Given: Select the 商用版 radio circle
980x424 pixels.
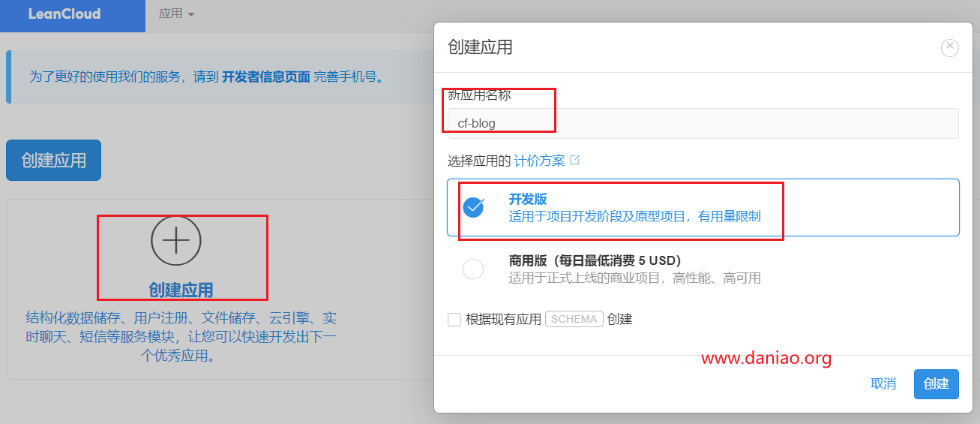Looking at the screenshot, I should click(473, 269).
